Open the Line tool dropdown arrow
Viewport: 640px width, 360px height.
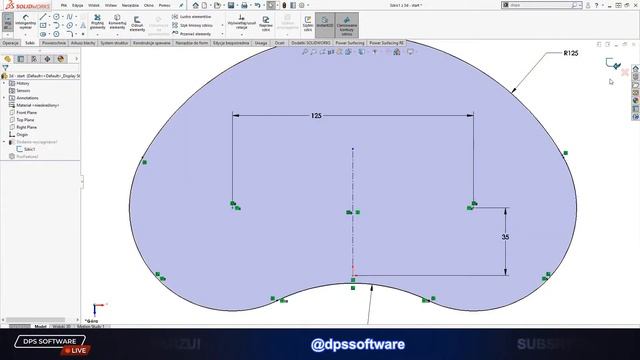point(49,17)
